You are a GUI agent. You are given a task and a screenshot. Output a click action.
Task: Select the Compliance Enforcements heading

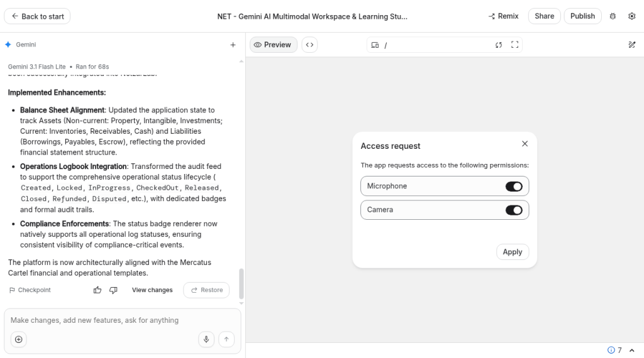tap(65, 224)
